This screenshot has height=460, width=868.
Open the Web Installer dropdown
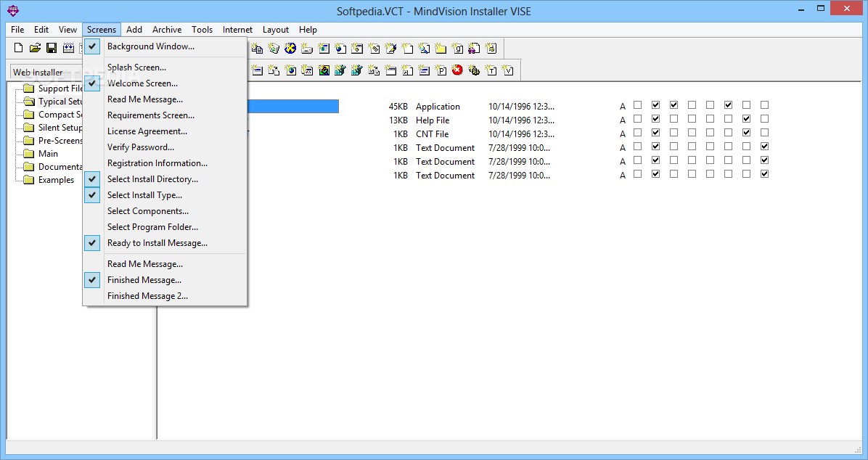point(46,72)
